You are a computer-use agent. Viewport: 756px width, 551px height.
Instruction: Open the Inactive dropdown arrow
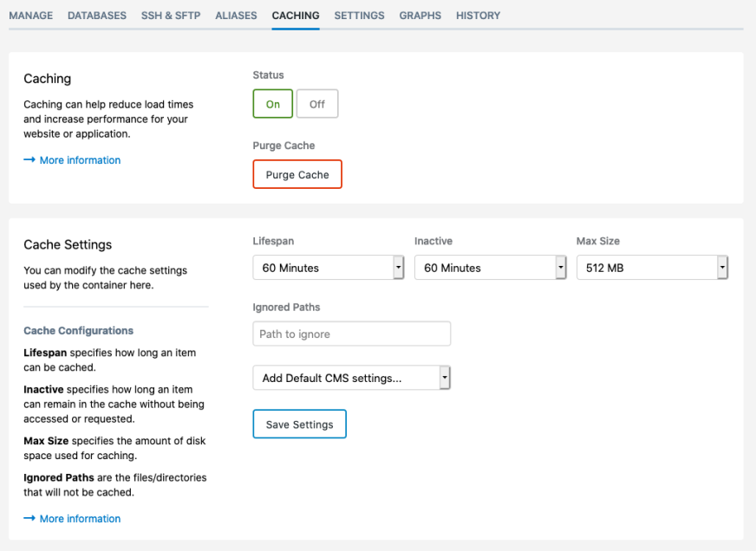coord(561,267)
